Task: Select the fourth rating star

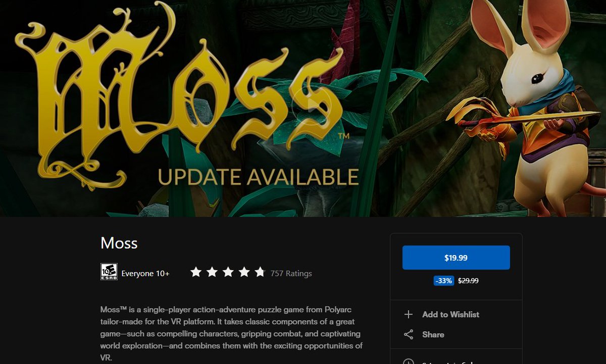Action: point(244,273)
